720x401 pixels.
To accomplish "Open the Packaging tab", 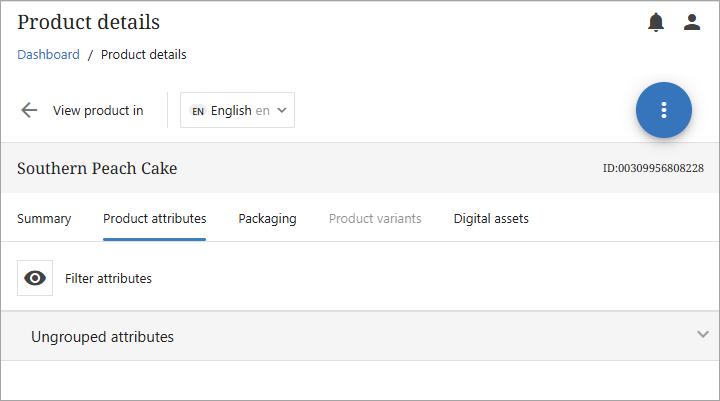I will pyautogui.click(x=267, y=218).
